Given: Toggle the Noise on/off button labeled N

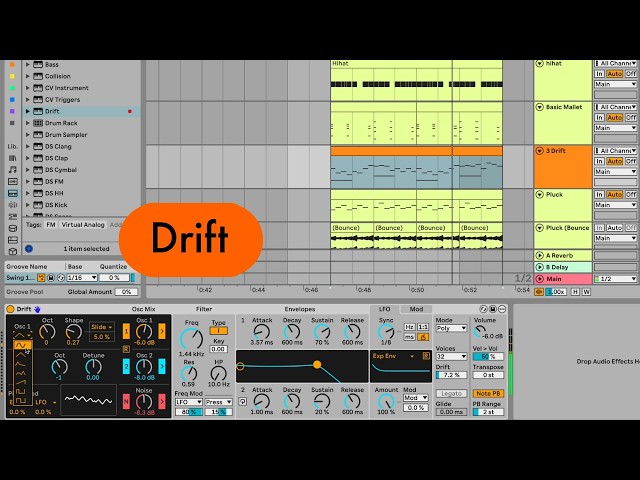Looking at the screenshot, I should 126,402.
